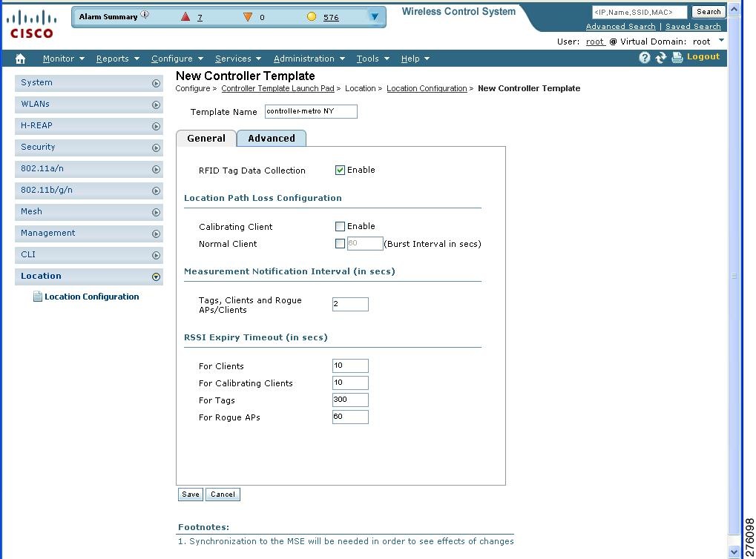Image resolution: width=756 pixels, height=559 pixels.
Task: Click the Cancel button
Action: [x=223, y=494]
